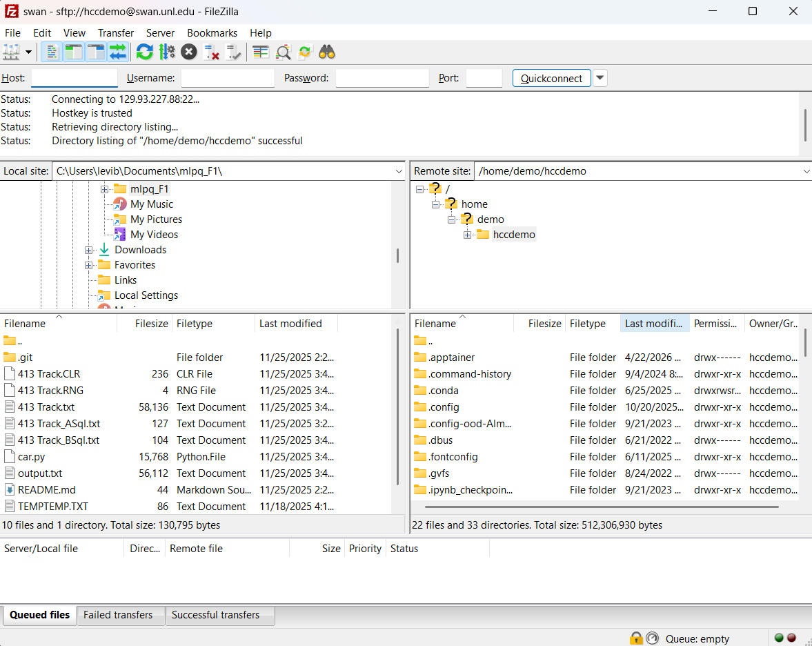The height and width of the screenshot is (646, 812).
Task: Open the Site Manager dropdown arrow
Action: click(x=28, y=52)
